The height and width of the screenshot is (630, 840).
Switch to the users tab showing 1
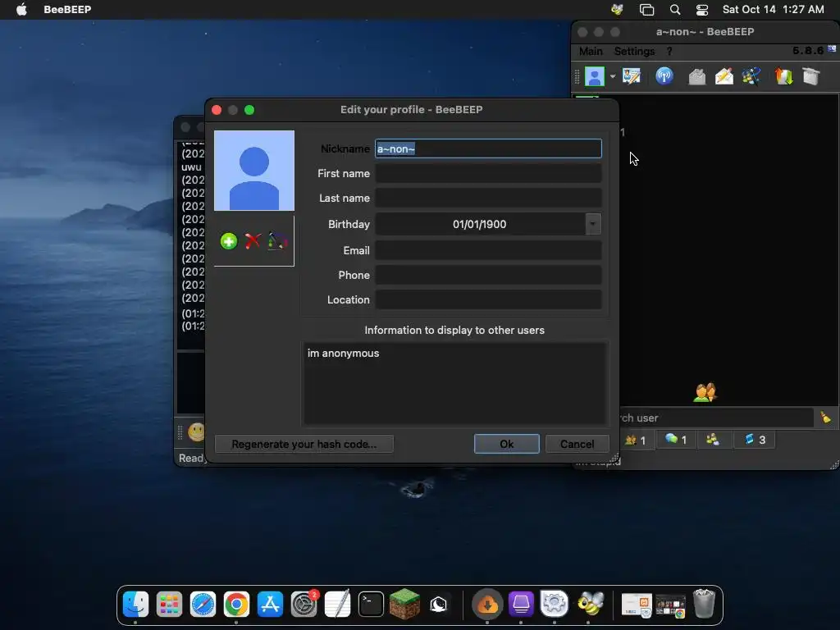(636, 440)
